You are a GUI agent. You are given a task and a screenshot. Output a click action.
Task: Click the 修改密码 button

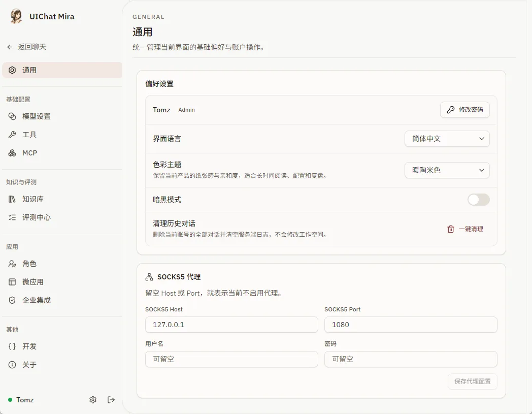(x=465, y=110)
